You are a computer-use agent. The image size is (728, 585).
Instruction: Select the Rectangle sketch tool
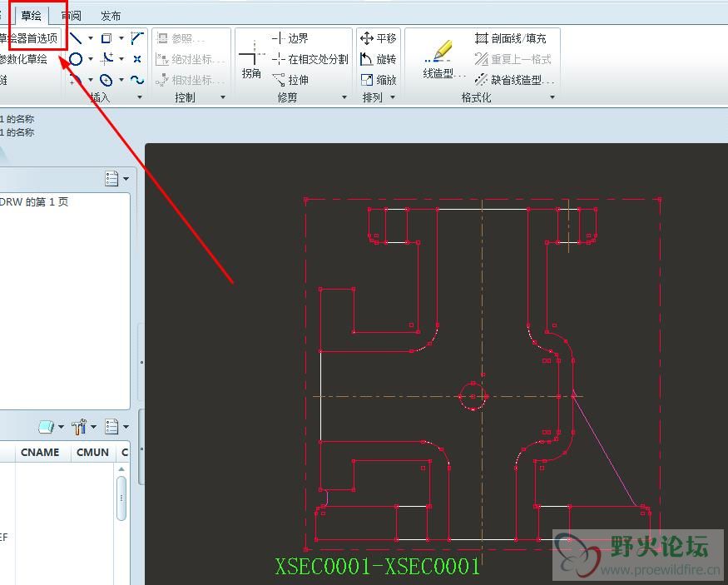pyautogui.click(x=106, y=38)
